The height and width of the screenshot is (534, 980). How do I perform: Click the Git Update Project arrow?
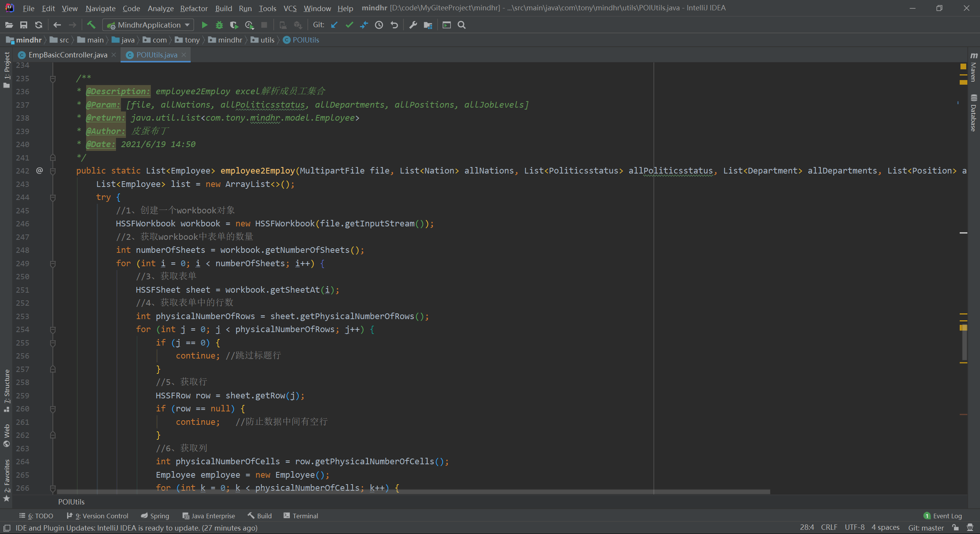[x=334, y=25]
